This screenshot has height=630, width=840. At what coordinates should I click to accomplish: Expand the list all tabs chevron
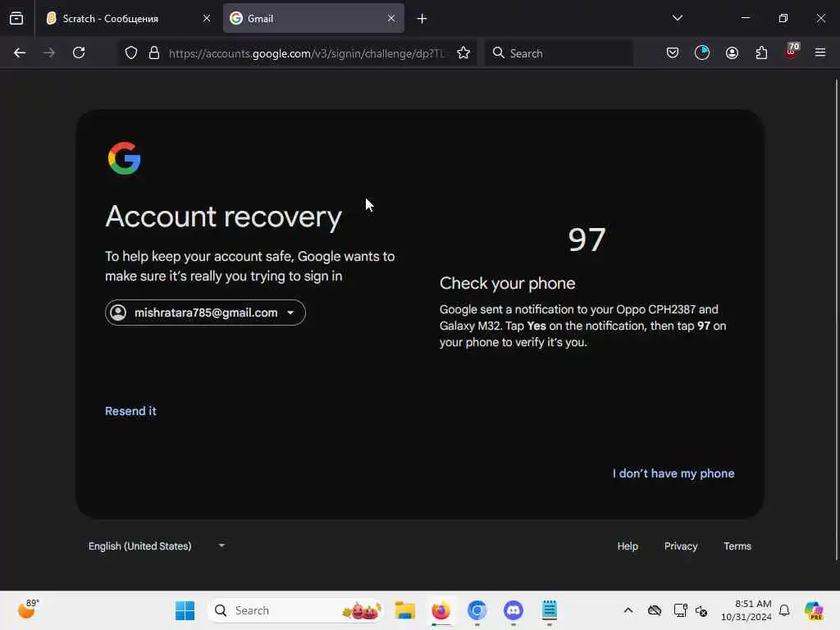[677, 18]
